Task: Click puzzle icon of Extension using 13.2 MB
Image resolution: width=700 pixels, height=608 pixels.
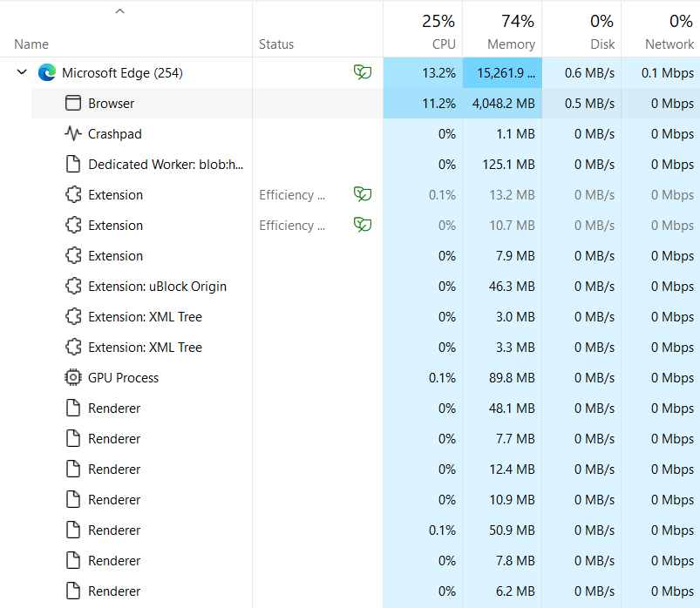Action: [x=73, y=194]
